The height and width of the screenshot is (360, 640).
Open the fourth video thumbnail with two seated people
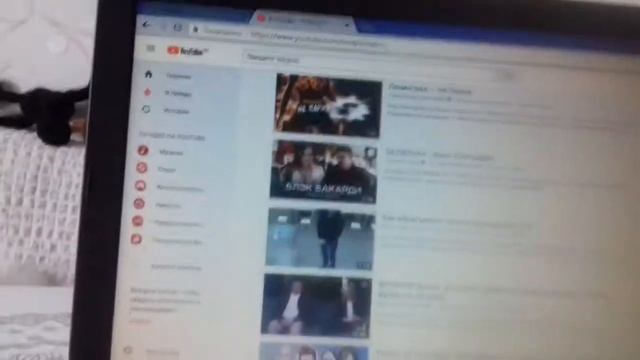coord(317,305)
